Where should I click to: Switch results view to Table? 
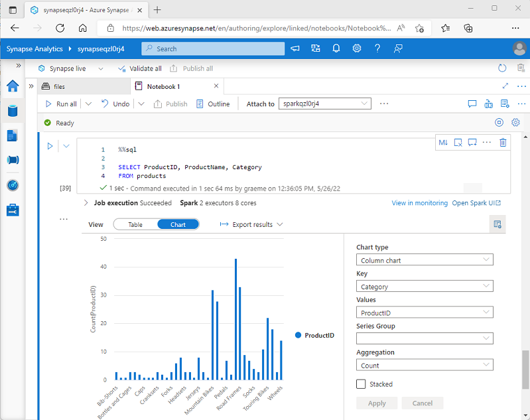[135, 224]
